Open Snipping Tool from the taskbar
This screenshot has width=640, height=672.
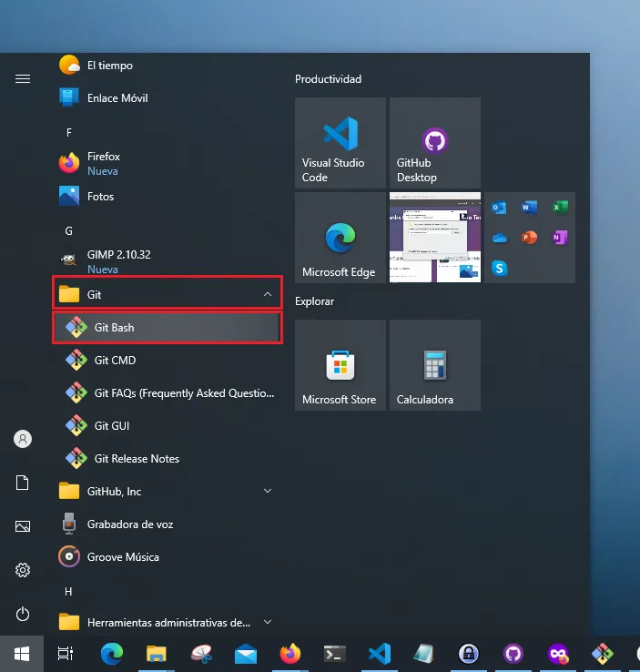pyautogui.click(x=201, y=654)
